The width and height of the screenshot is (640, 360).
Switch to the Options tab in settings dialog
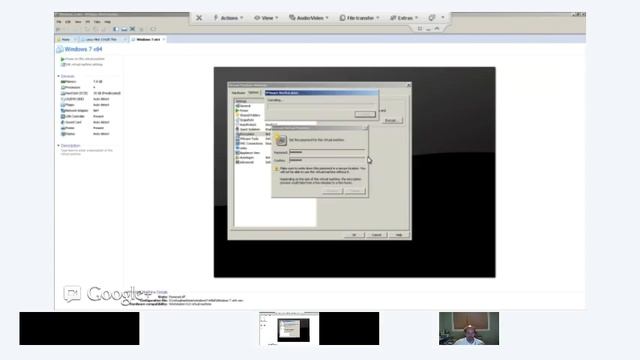[x=253, y=93]
